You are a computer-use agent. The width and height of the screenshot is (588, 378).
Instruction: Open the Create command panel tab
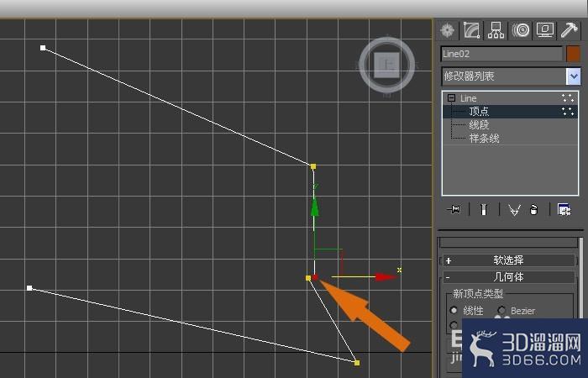click(448, 30)
